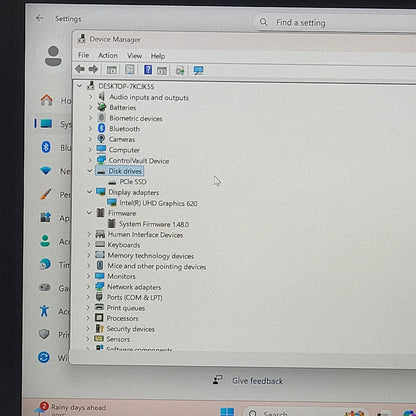The image size is (416, 416).
Task: Select the Memory technology devices icon
Action: point(100,255)
